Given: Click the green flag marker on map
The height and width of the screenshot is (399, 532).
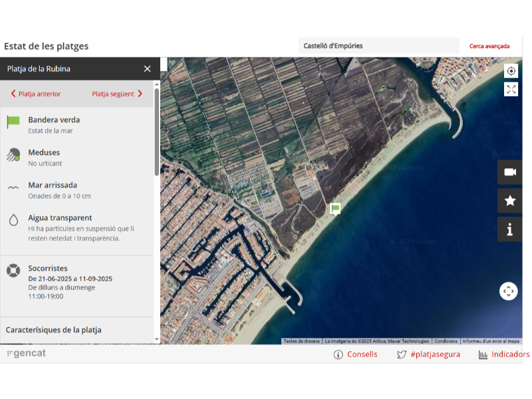Looking at the screenshot, I should [336, 209].
